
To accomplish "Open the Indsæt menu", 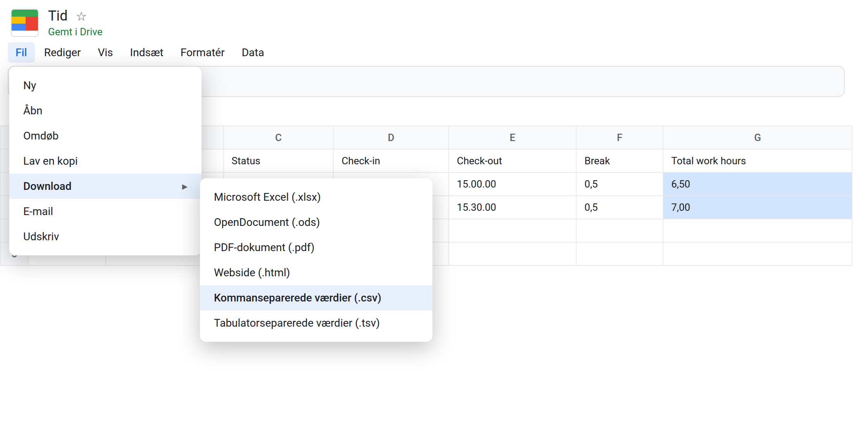I will pyautogui.click(x=146, y=52).
